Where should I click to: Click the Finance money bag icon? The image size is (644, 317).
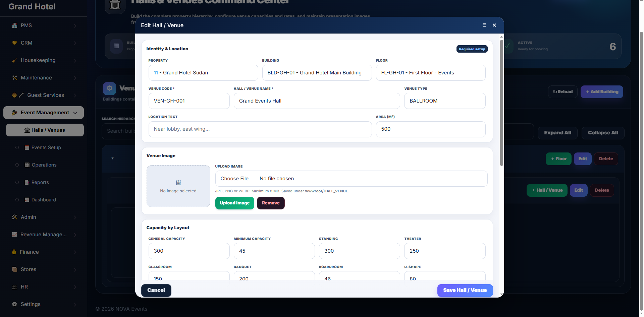[14, 252]
